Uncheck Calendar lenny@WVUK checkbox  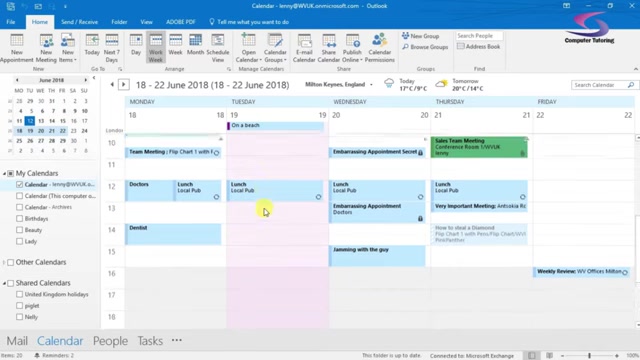(x=19, y=184)
